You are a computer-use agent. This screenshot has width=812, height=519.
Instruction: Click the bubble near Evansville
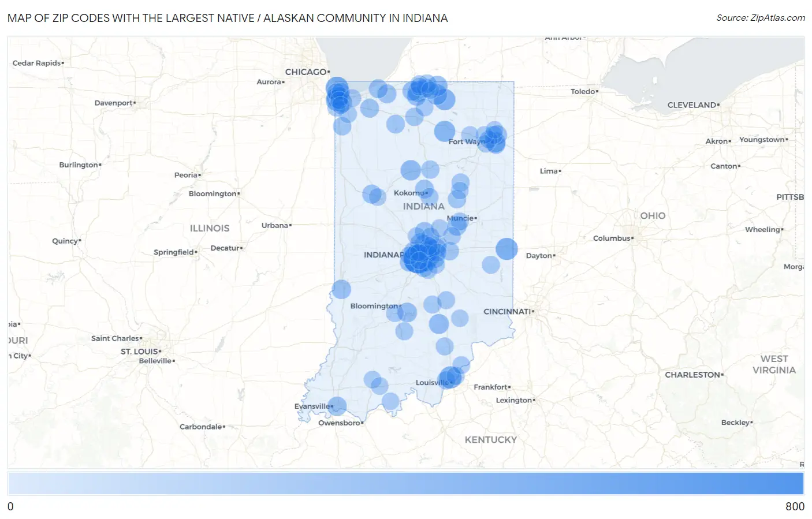(x=337, y=406)
